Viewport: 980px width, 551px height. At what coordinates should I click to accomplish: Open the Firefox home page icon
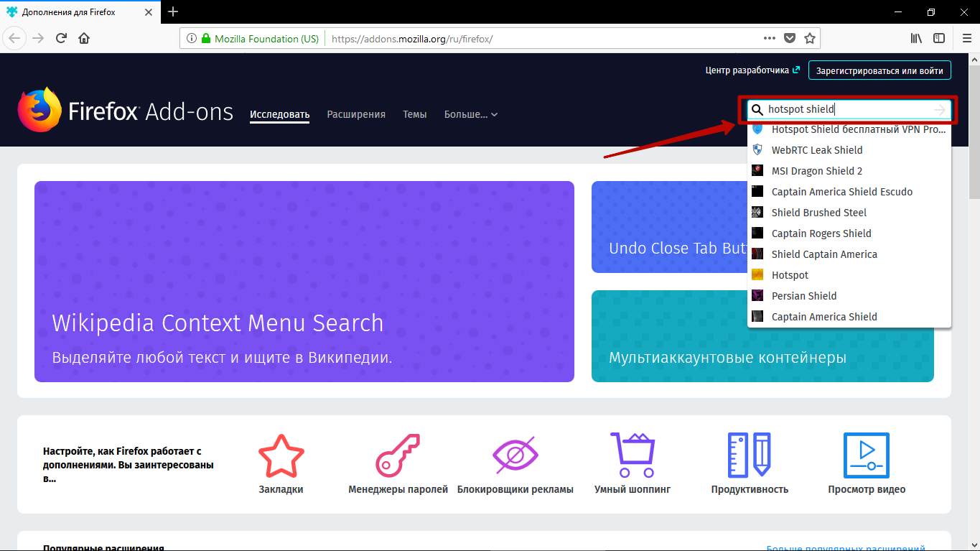(84, 38)
